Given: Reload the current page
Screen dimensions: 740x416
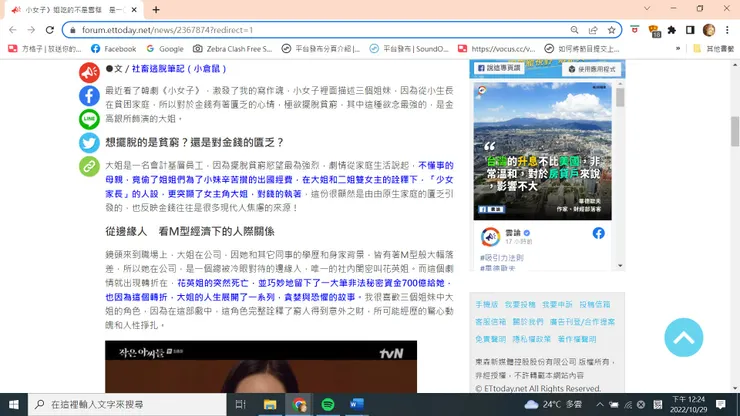Looking at the screenshot, I should [50, 30].
